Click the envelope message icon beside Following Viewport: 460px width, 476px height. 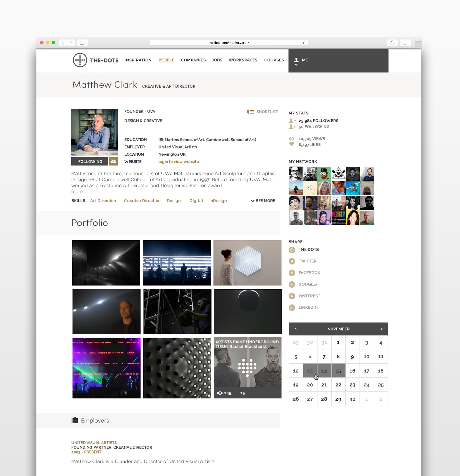point(113,161)
